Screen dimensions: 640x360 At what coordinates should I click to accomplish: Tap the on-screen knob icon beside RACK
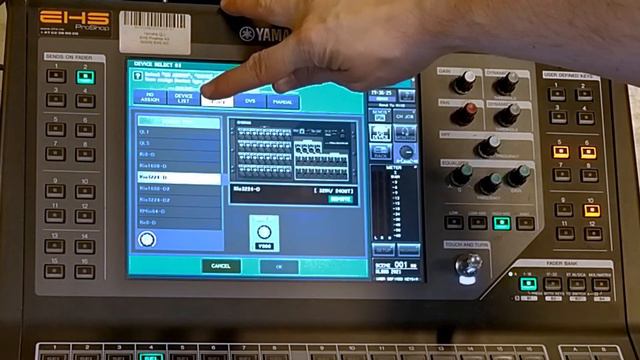point(406,153)
